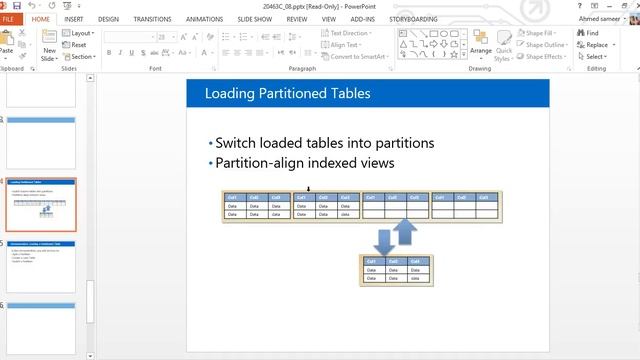Click the Find button
Image resolution: width=640 pixels, height=360 pixels.
588,33
